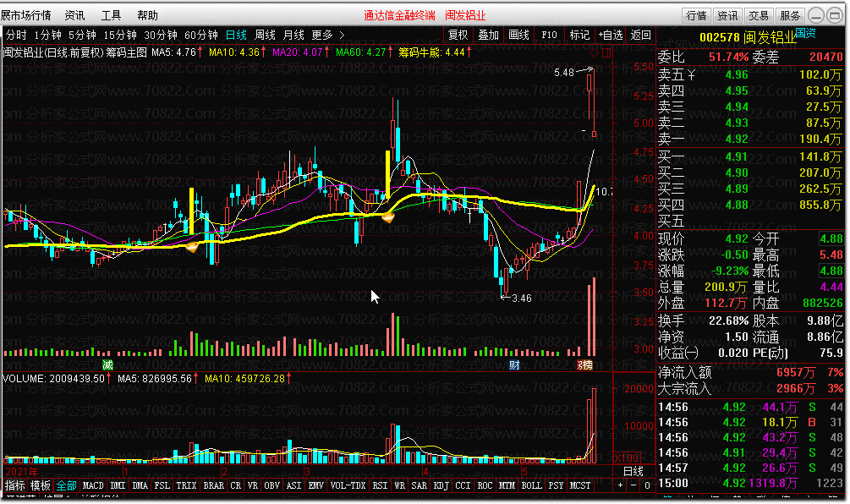Viewport: 850px width, 504px height.
Task: Select the 60分钟 period
Action: click(201, 36)
